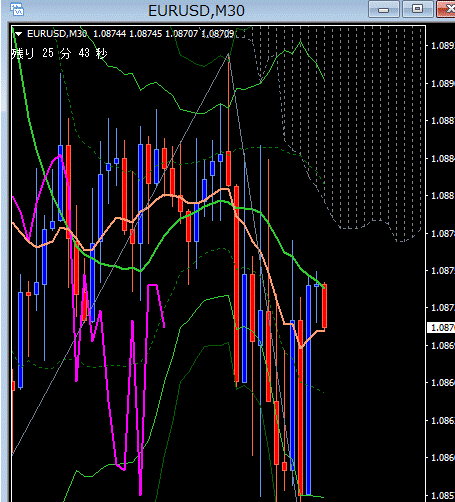Click the EURUSD,M30 chart header label

point(57,34)
